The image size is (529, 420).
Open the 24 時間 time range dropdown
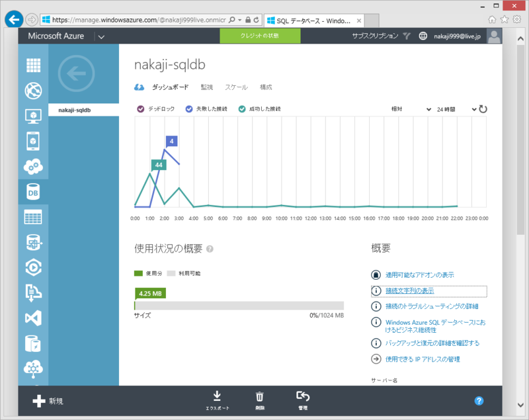coord(456,109)
